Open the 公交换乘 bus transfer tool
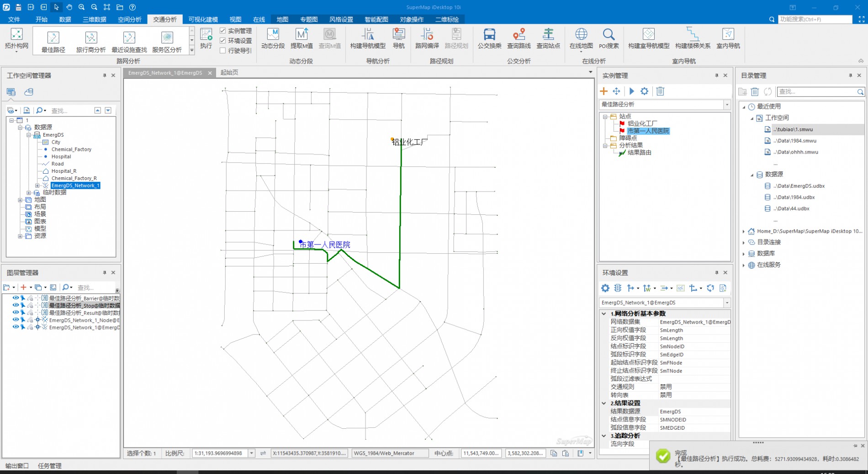This screenshot has width=868, height=474. click(489, 38)
